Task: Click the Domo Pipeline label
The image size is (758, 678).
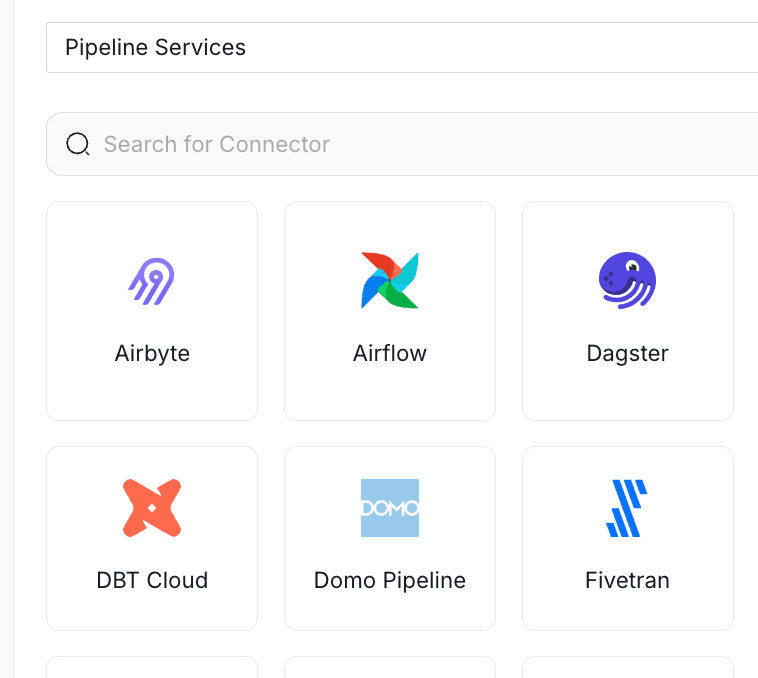Action: tap(390, 580)
